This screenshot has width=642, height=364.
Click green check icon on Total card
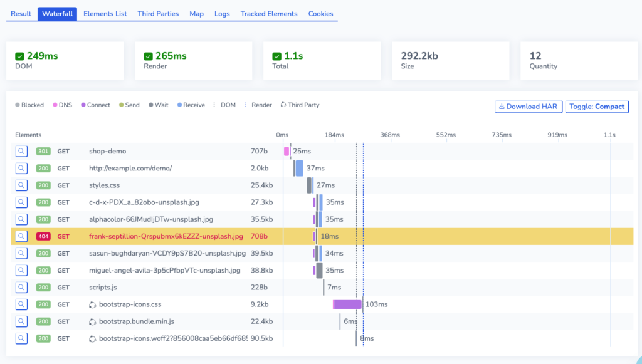pyautogui.click(x=276, y=56)
